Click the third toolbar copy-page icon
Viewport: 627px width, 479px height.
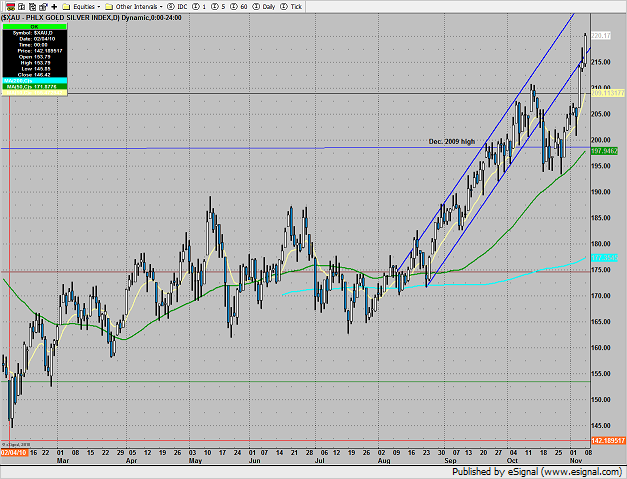tap(32, 6)
